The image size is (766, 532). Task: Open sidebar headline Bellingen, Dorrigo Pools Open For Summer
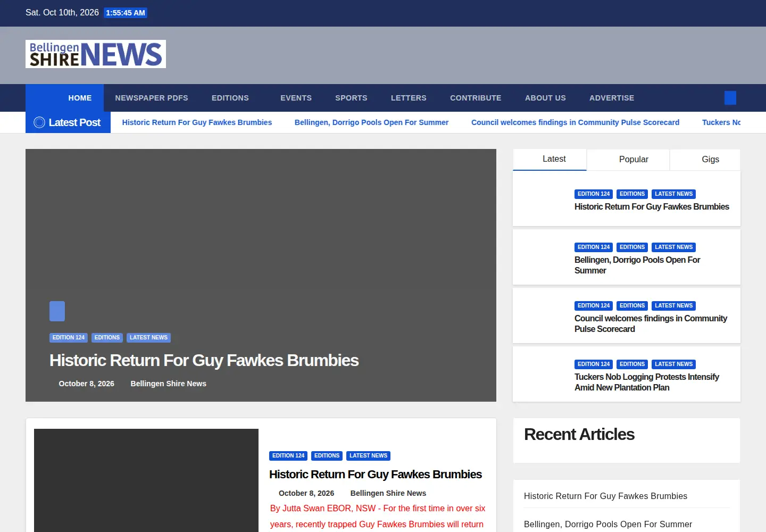click(637, 265)
